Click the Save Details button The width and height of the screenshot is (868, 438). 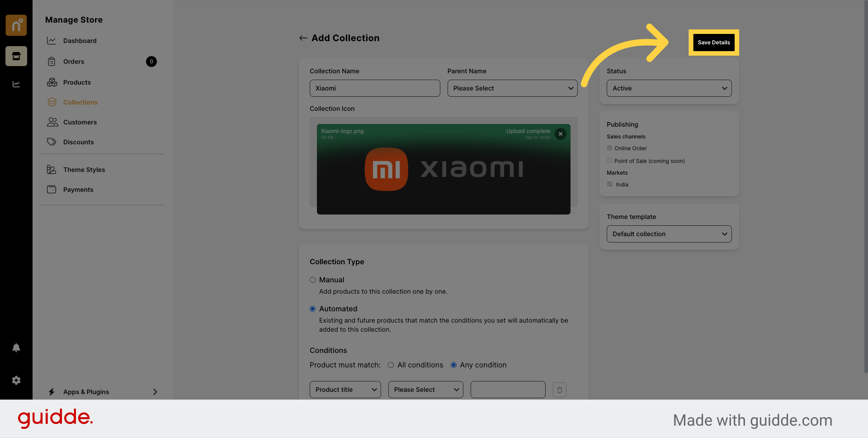click(x=714, y=43)
